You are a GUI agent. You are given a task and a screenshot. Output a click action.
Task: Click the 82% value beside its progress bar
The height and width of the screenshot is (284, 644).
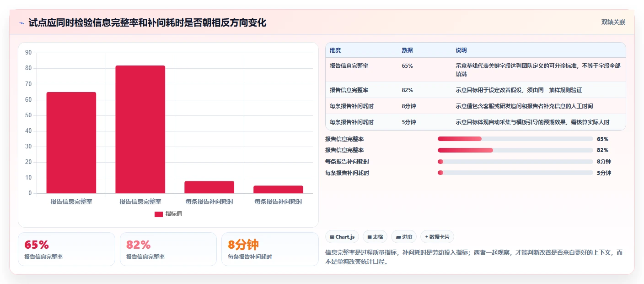[x=602, y=150]
